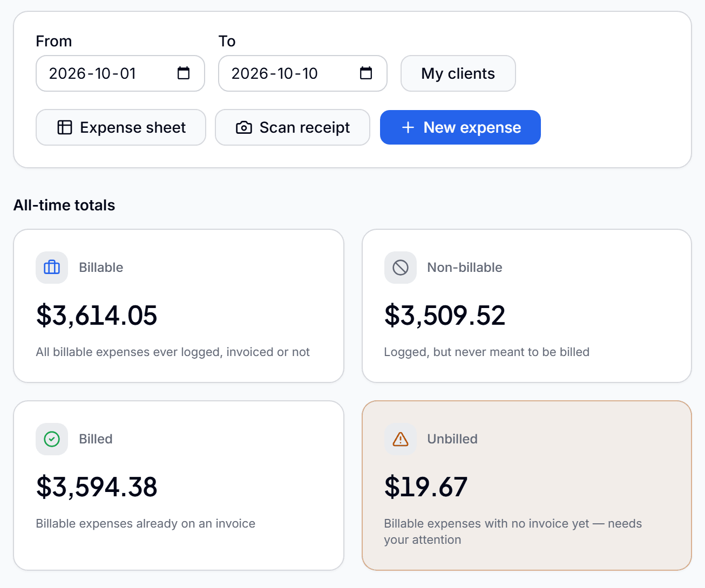Edit the From date field 2026-10-01
The image size is (705, 588).
tap(120, 73)
